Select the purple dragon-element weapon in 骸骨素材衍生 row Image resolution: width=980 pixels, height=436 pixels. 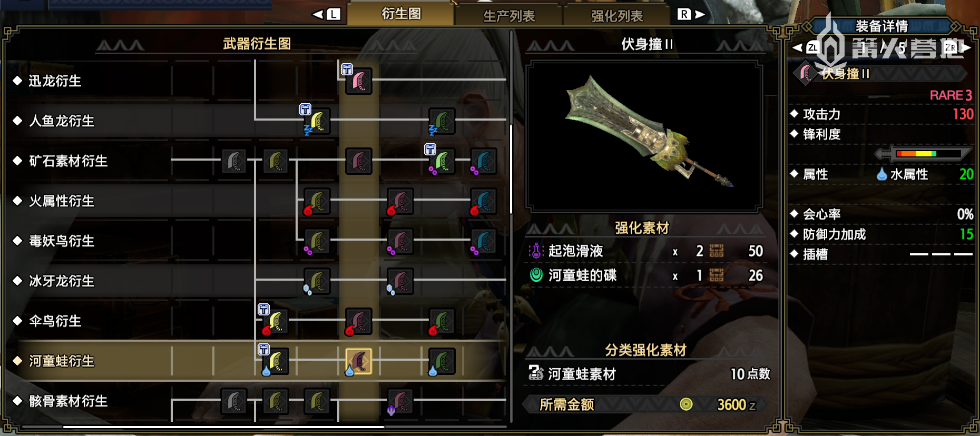click(400, 401)
